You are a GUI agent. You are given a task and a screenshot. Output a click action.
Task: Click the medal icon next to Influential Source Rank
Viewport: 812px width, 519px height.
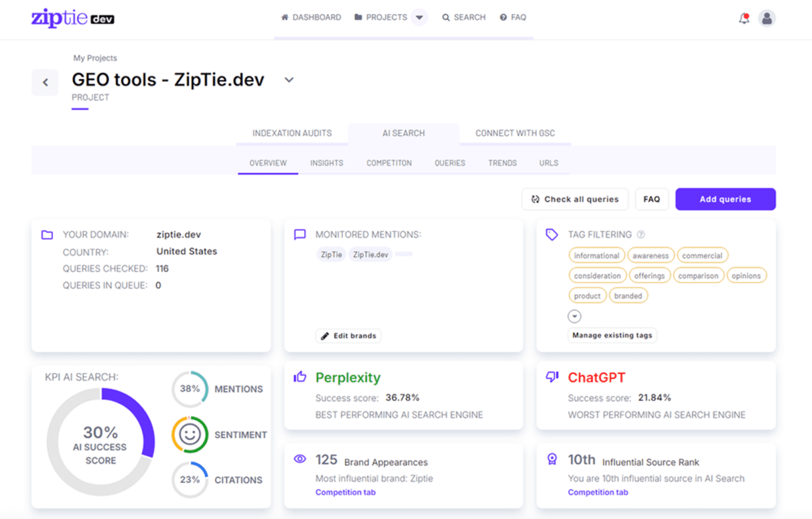[552, 460]
